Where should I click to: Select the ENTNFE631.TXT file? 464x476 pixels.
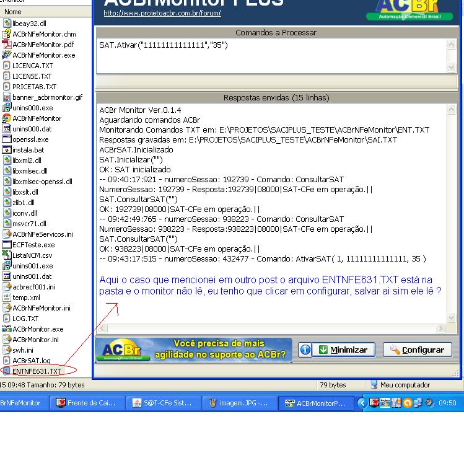pyautogui.click(x=37, y=371)
